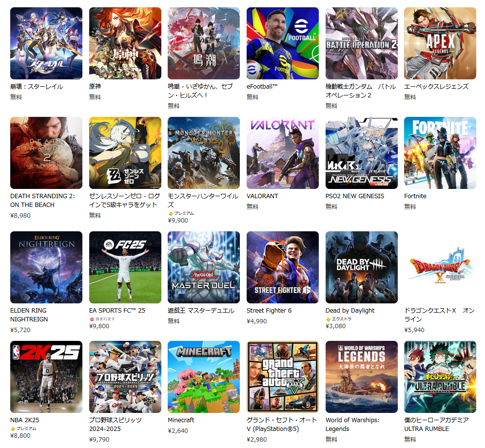485x448 pixels.
Task: Open the Death Stranding 2 cover image
Action: (x=46, y=153)
